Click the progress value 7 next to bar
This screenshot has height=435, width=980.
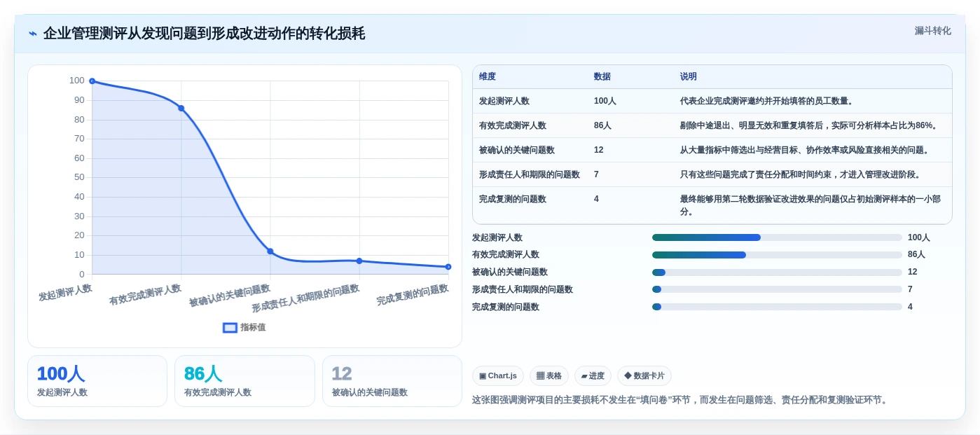click(x=910, y=289)
